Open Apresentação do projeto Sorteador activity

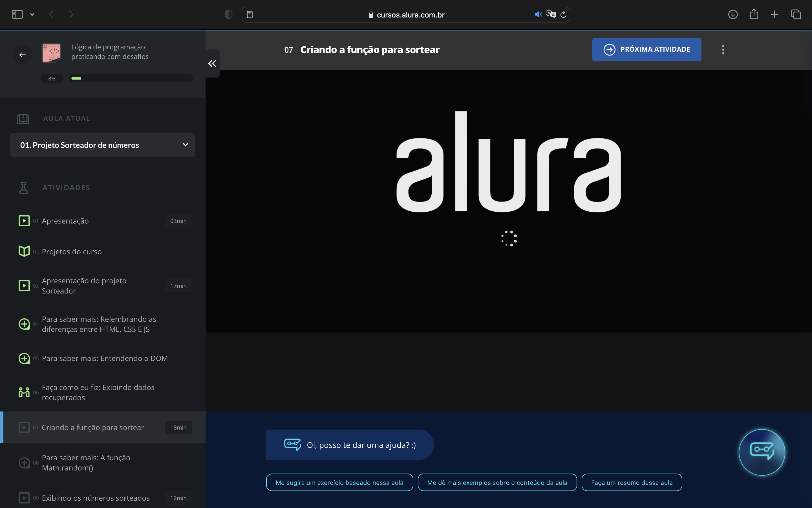pyautogui.click(x=103, y=286)
